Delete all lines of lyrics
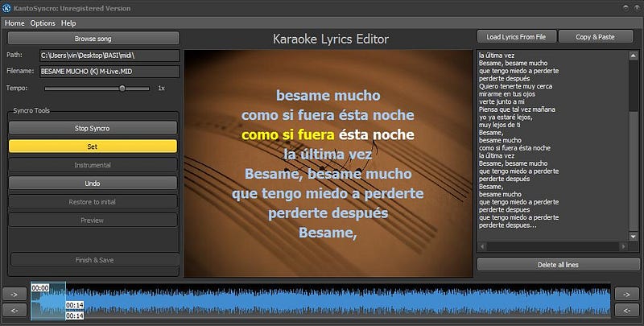Screen dimensions: 644x326 click(558, 264)
